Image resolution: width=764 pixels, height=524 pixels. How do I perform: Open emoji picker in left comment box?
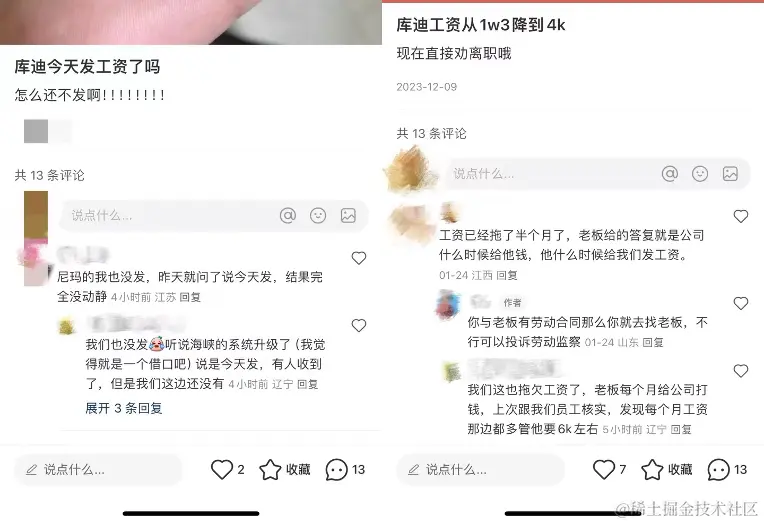318,215
